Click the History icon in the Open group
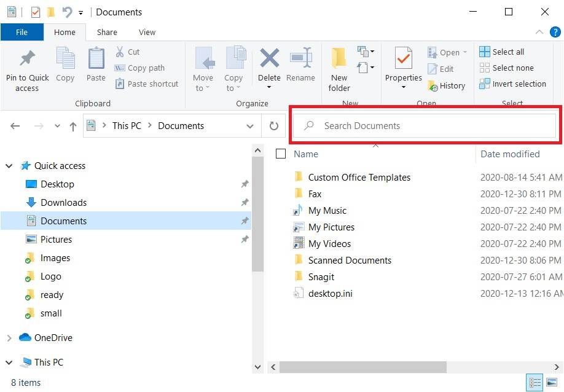Viewport: 564px width, 392px height. click(447, 85)
